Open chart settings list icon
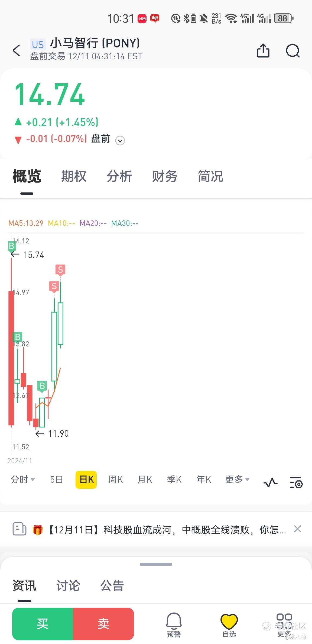312x644 pixels. (x=296, y=482)
